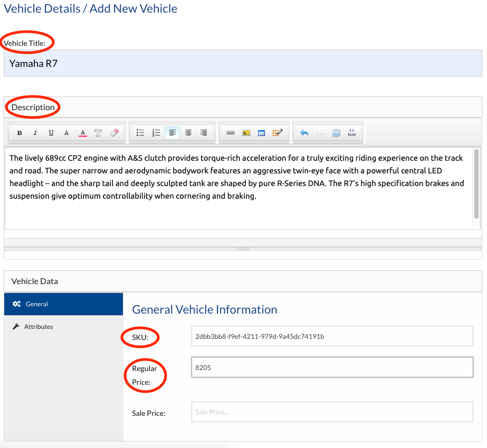The height and width of the screenshot is (448, 487).
Task: Toggle left alignment in the editor
Action: (x=172, y=133)
